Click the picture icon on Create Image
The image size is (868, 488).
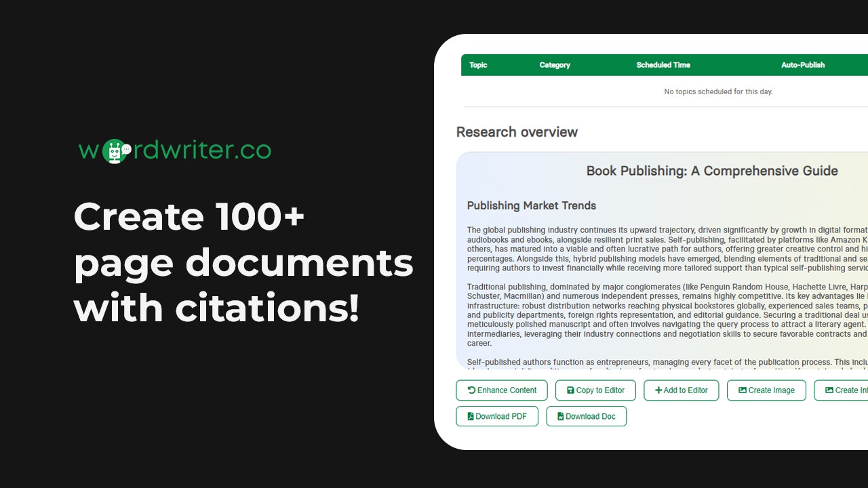pyautogui.click(x=742, y=390)
